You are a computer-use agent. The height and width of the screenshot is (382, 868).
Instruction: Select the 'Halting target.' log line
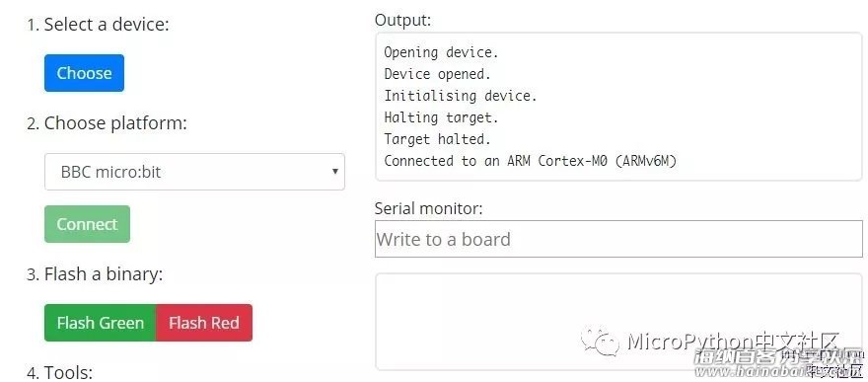tap(441, 117)
